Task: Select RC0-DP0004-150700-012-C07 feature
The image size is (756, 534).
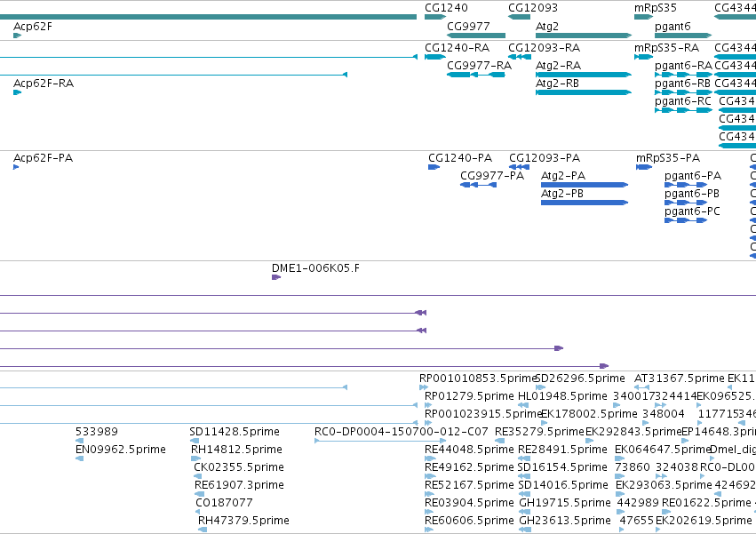Action: pyautogui.click(x=402, y=432)
